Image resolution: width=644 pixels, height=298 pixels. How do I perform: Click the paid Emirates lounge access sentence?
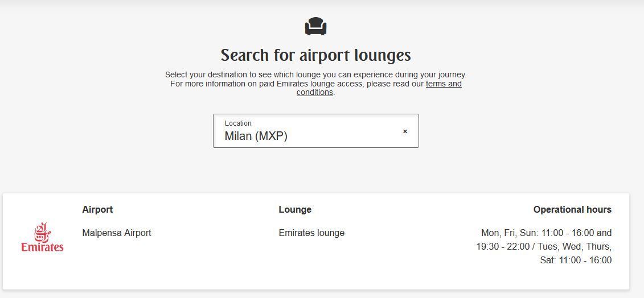(x=296, y=84)
